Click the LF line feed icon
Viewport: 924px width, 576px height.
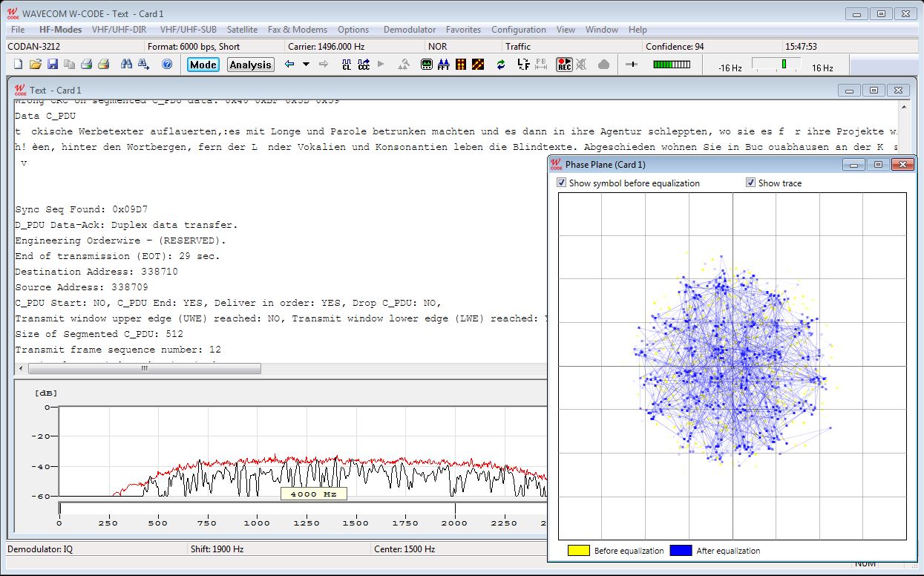pos(524,65)
